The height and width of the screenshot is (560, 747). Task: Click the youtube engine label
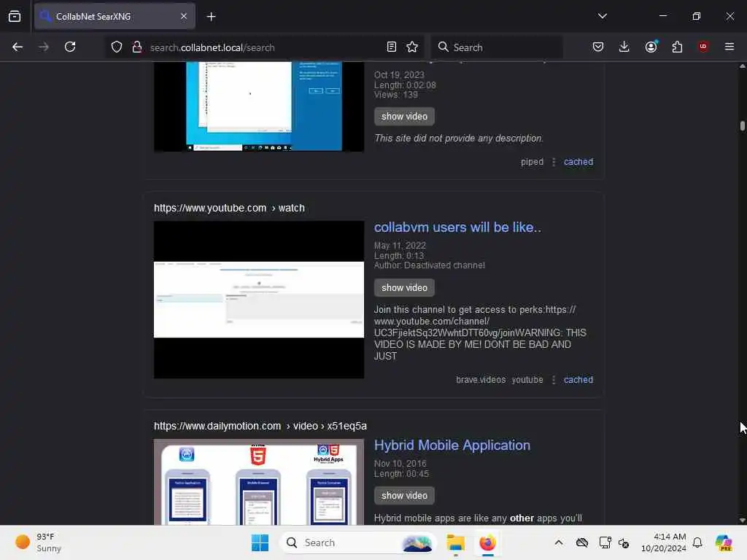tap(527, 379)
